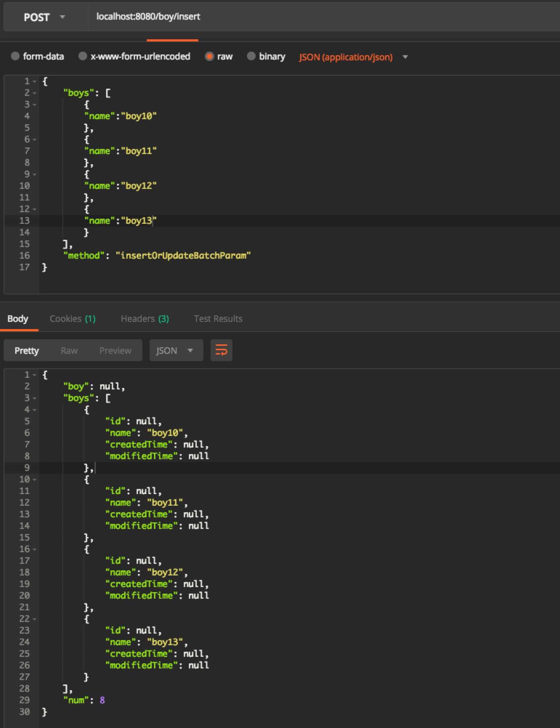Collapse response line 16 object fold arrow
This screenshot has width=560, height=728.
(35, 549)
